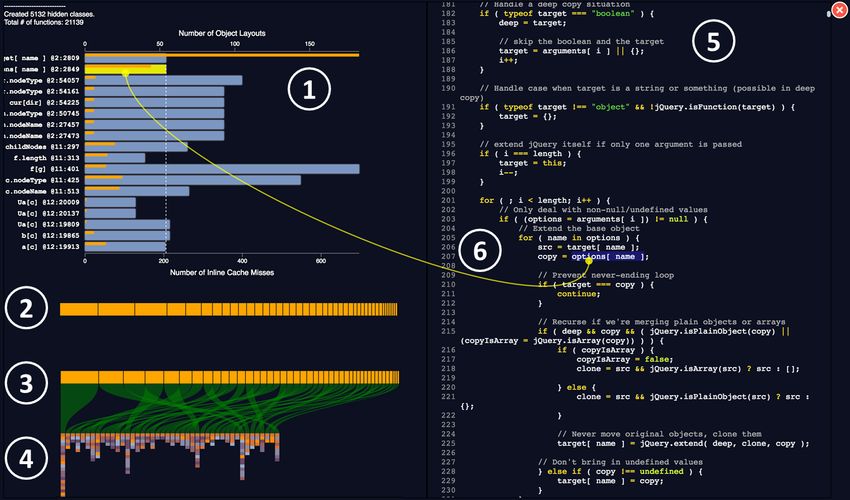Click the bar for .nodeType @2:50745
The image size is (850, 500).
154,114
